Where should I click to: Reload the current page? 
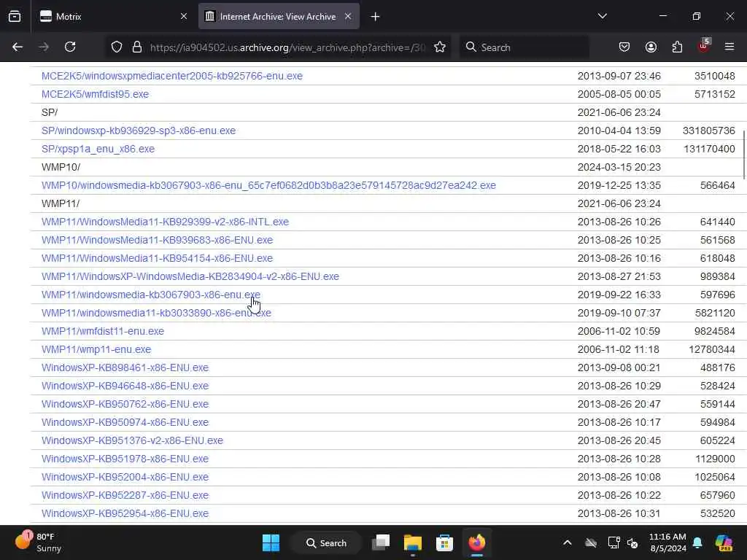tap(70, 47)
